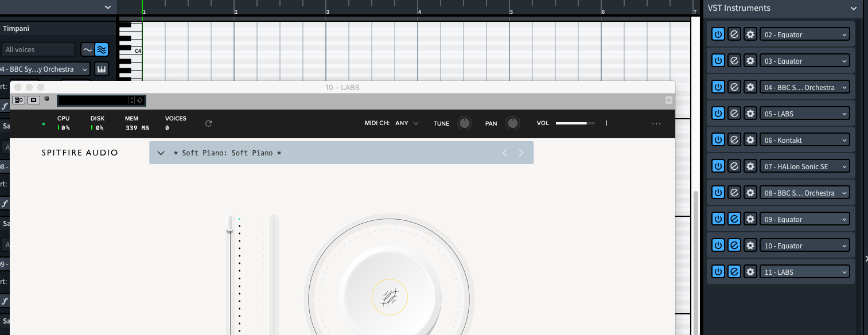The height and width of the screenshot is (335, 868).
Task: Toggle power for 09 - Equator
Action: (718, 219)
